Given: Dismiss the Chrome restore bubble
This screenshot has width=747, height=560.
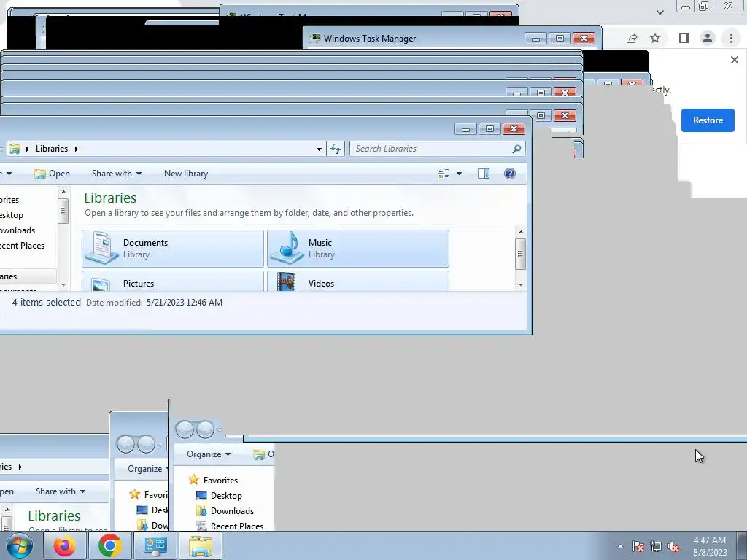Looking at the screenshot, I should (734, 60).
